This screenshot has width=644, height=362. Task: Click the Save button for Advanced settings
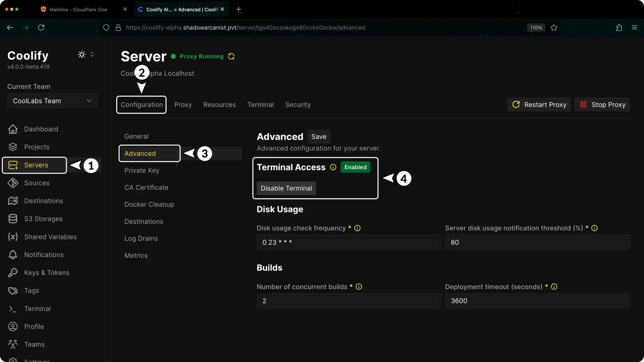click(x=319, y=136)
